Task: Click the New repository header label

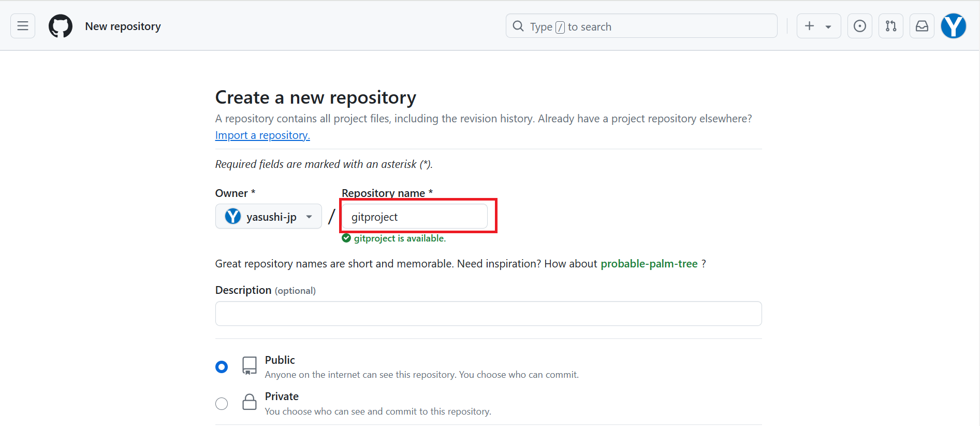Action: [123, 26]
